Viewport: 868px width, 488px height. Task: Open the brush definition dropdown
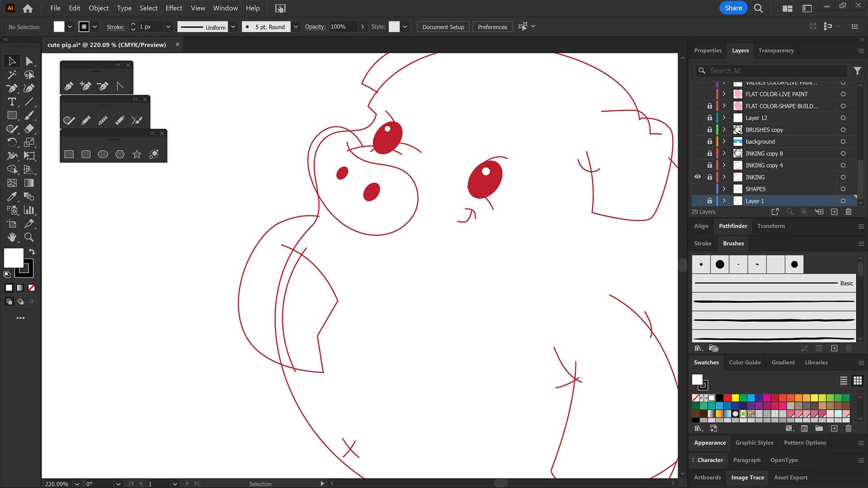[x=296, y=27]
